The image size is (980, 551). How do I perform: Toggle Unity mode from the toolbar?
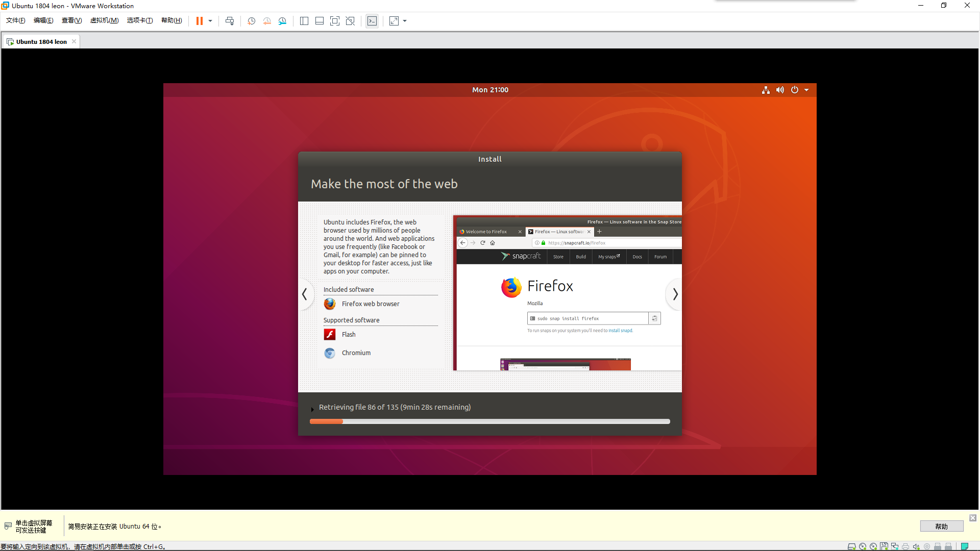pos(350,21)
